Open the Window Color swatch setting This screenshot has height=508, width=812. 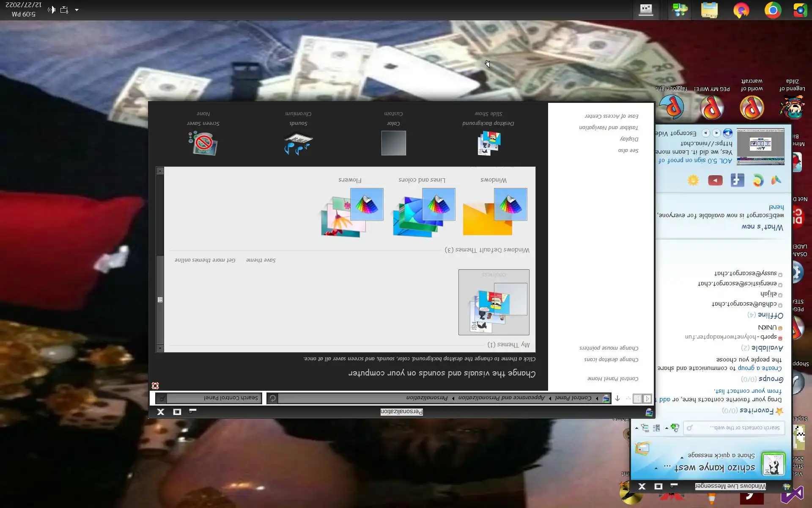(393, 143)
